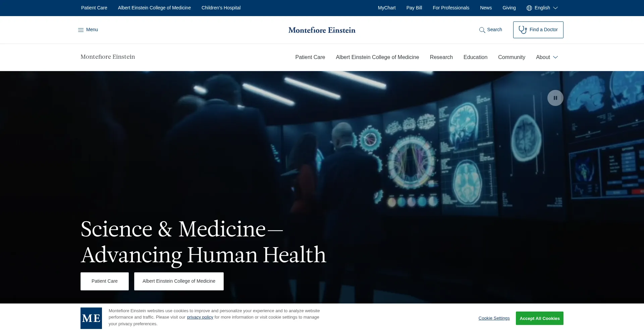Open the hamburger Menu icon

click(81, 30)
